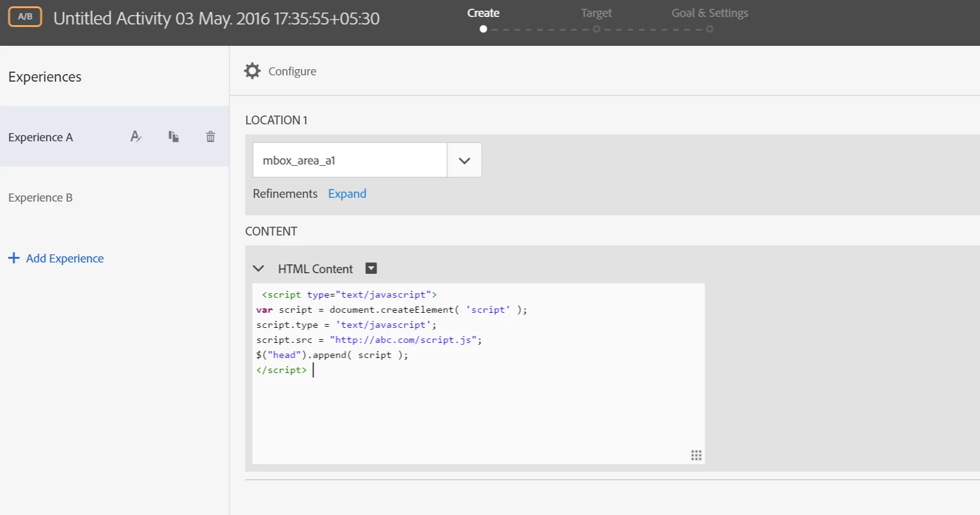This screenshot has height=515, width=980.
Task: Click the Add Experience link
Action: pos(65,258)
